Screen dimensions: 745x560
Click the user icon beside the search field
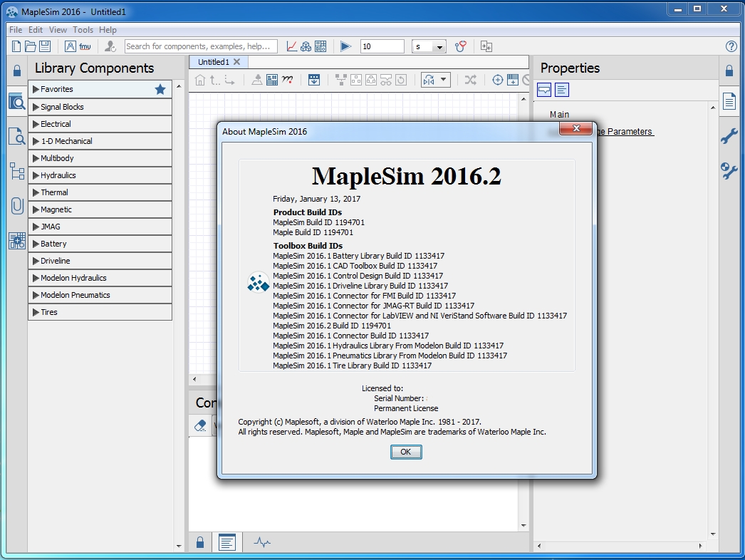pyautogui.click(x=110, y=46)
